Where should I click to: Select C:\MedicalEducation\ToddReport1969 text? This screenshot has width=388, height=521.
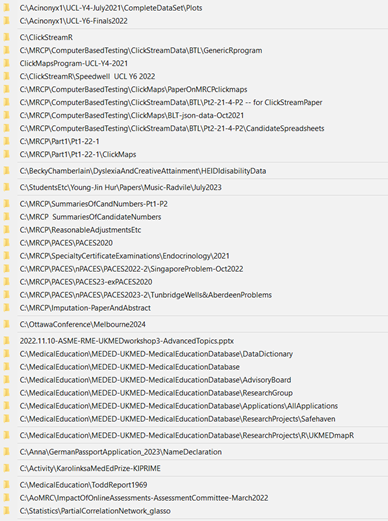[83, 485]
